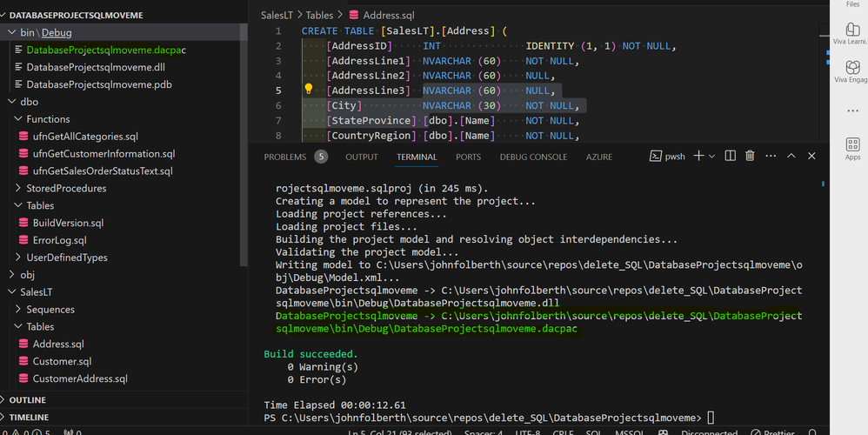The image size is (868, 435).
Task: Open the launch profile dropdown beside the plus
Action: tap(711, 157)
